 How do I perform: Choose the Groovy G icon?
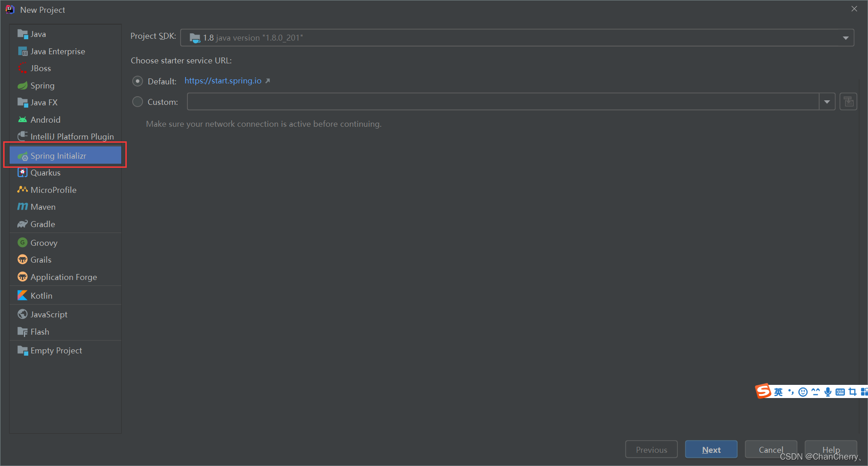[x=22, y=243]
